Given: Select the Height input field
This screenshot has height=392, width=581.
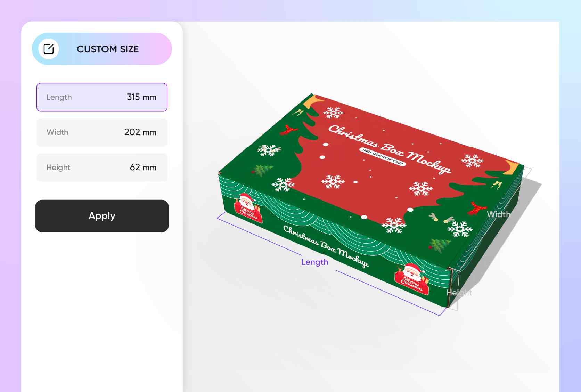Looking at the screenshot, I should [102, 168].
